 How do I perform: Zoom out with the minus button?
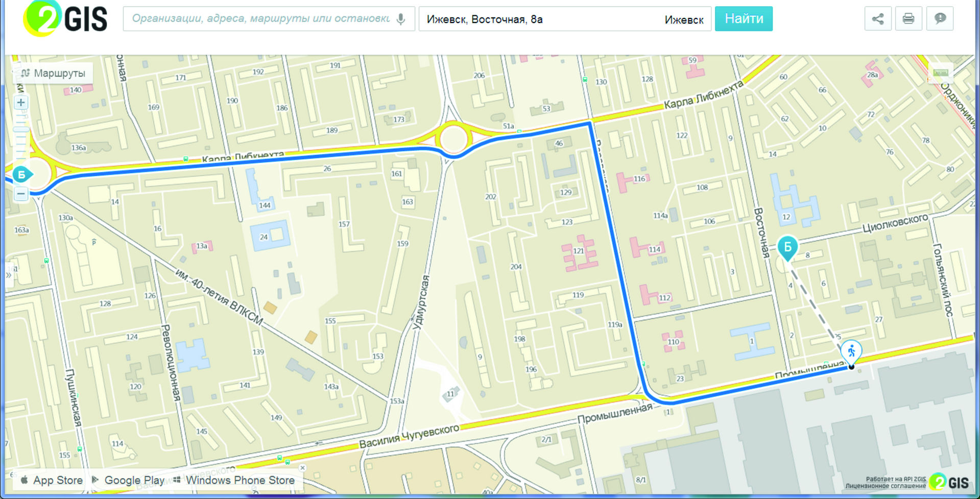click(21, 194)
